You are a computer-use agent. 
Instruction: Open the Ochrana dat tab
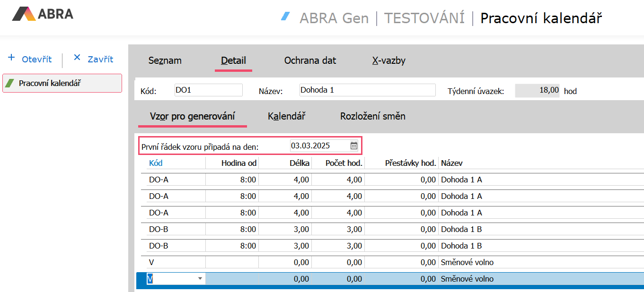310,60
